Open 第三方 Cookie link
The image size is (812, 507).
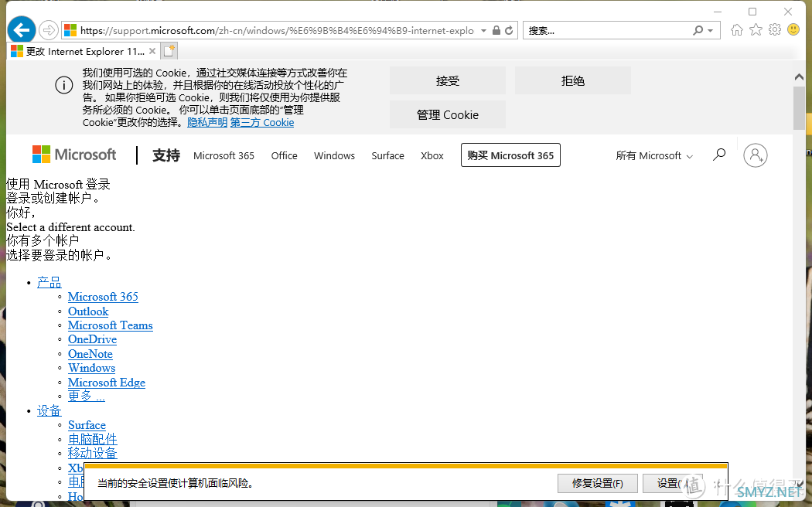[x=262, y=122]
